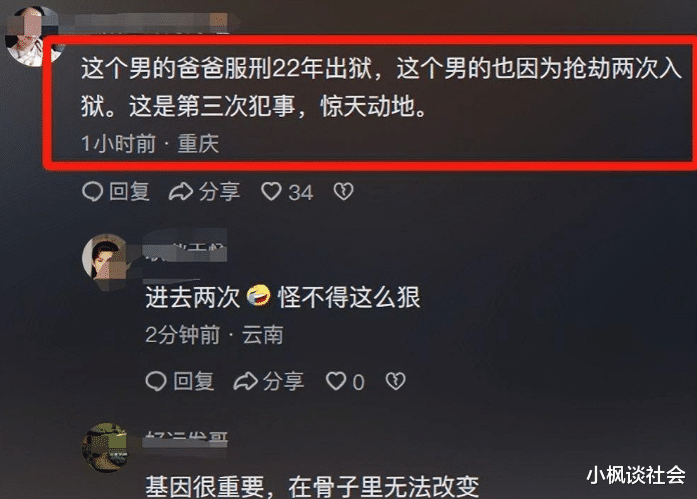697x499 pixels.
Task: Tap 分享 text under the 34-like comment
Action: pyautogui.click(x=219, y=192)
